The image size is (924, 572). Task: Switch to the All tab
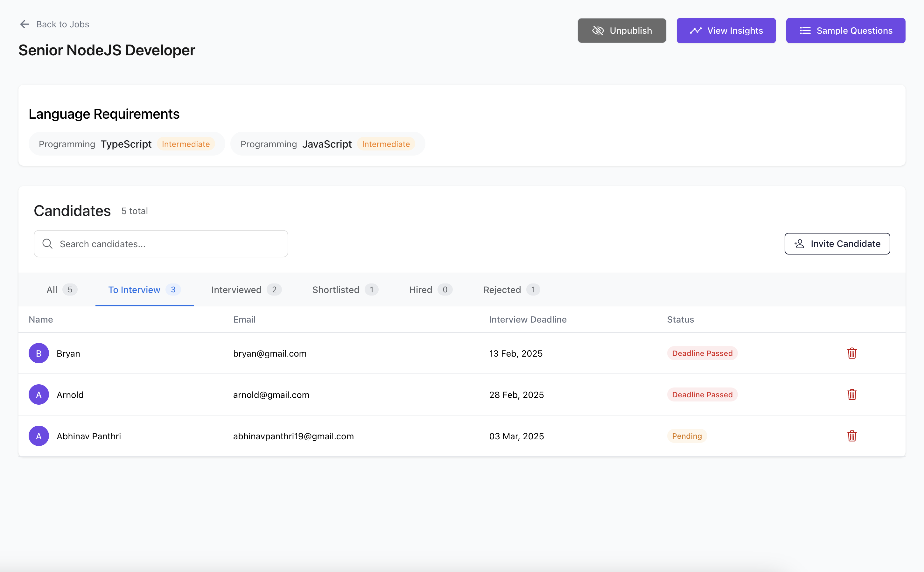(x=62, y=290)
